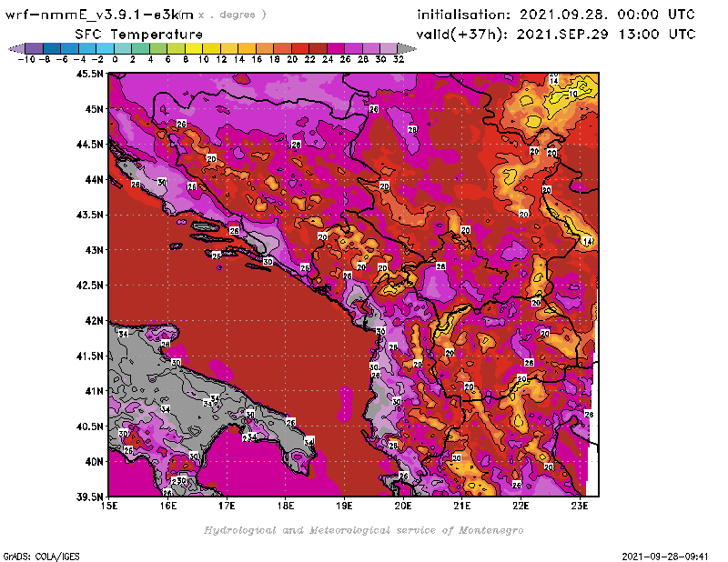This screenshot has height=562, width=728.
Task: Pick the 28 to 30 orchid legend swatch
Action: click(371, 48)
